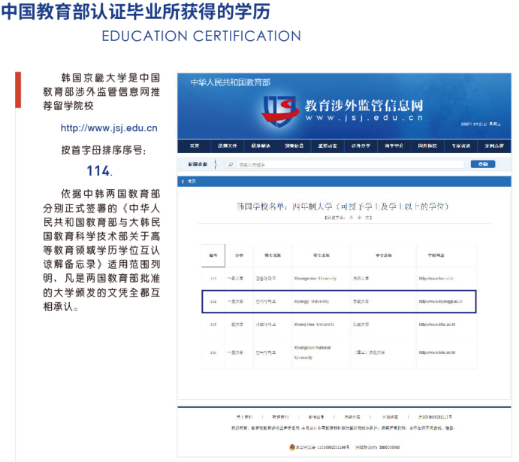The height and width of the screenshot is (462, 519).
Task: Click row number 114 in the table
Action: coord(213,301)
